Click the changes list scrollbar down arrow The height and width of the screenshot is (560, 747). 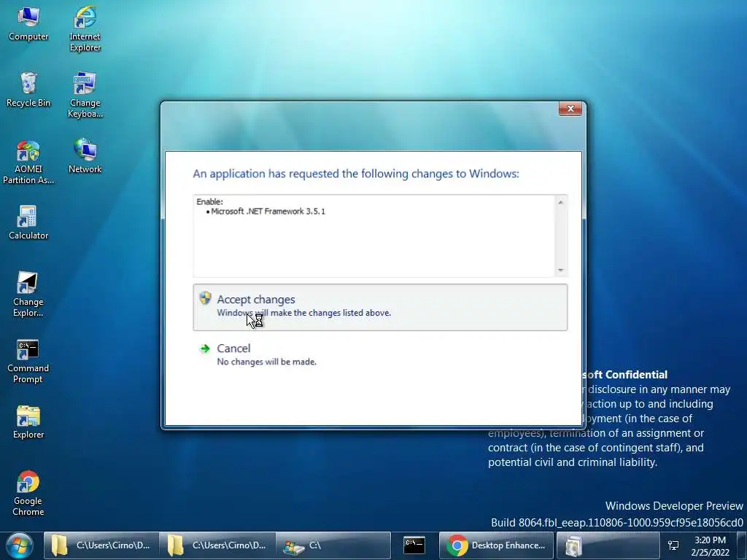pos(561,270)
